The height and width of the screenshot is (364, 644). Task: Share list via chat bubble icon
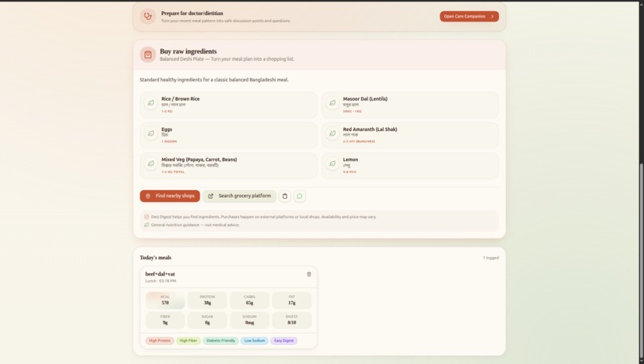[300, 196]
